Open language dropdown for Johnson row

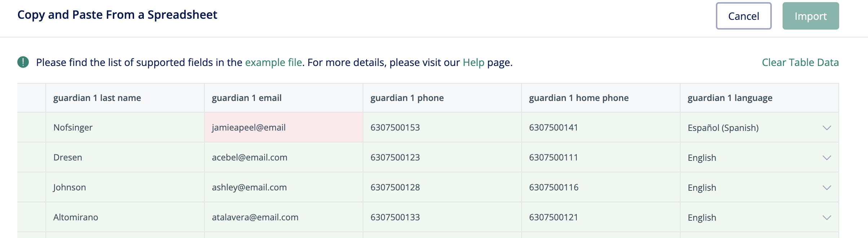(827, 188)
